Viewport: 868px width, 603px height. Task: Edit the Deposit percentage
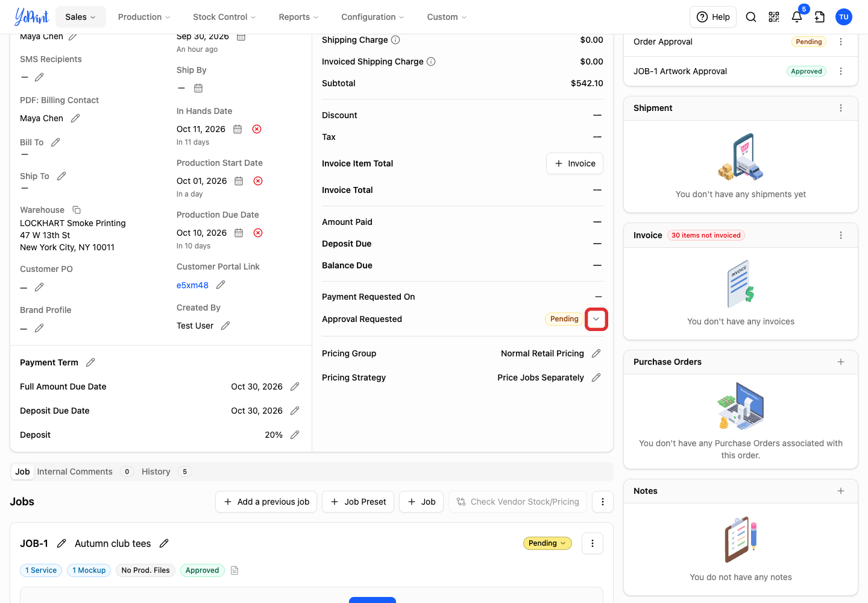pyautogui.click(x=295, y=435)
